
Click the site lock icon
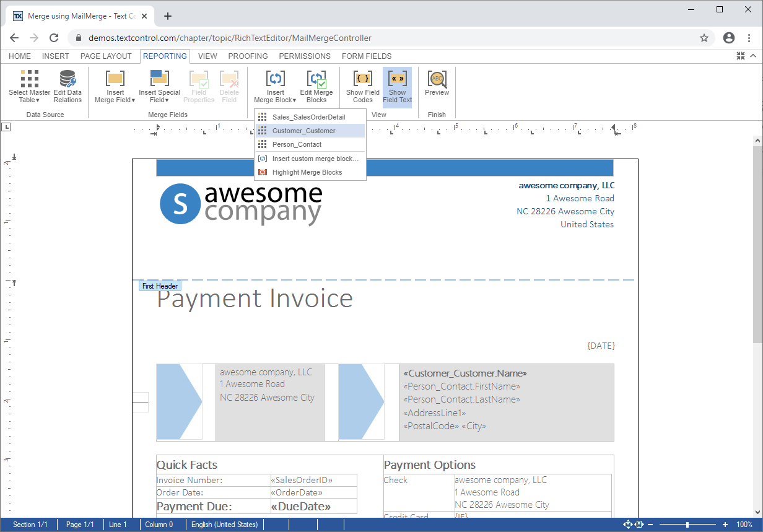(78, 38)
